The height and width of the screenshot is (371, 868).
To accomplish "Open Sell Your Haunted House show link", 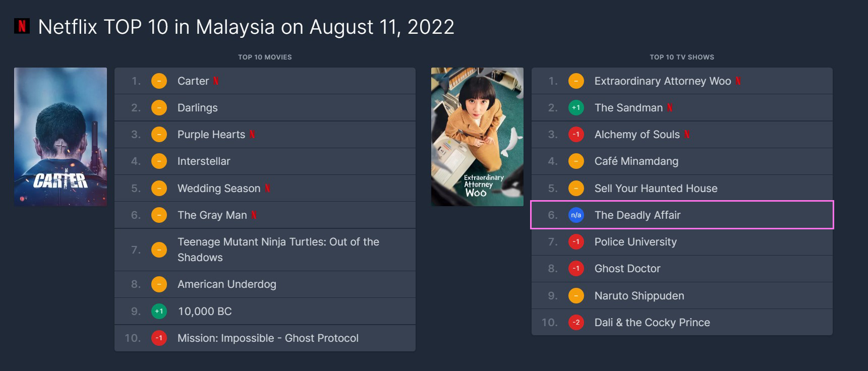I will 656,188.
